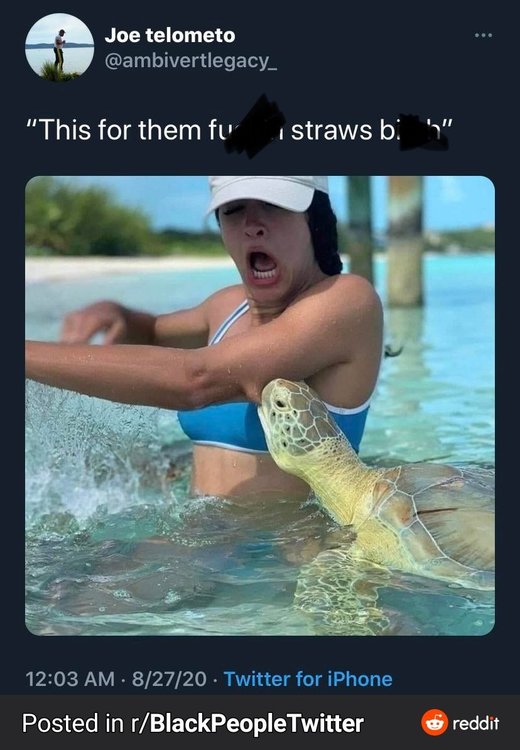Click the second black censor scribble

[422, 132]
